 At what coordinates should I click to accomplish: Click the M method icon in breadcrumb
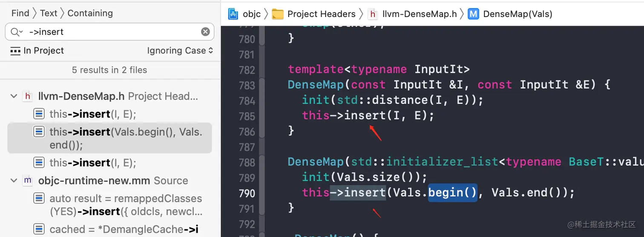tap(473, 14)
